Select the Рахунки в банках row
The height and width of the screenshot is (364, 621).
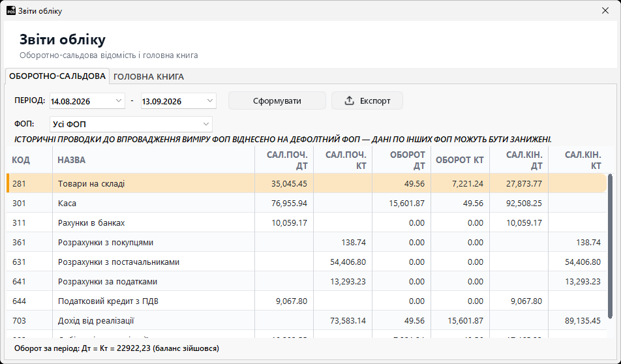(307, 222)
